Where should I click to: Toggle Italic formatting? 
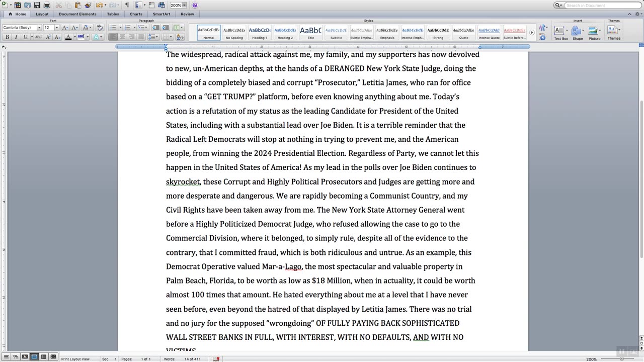click(x=16, y=37)
